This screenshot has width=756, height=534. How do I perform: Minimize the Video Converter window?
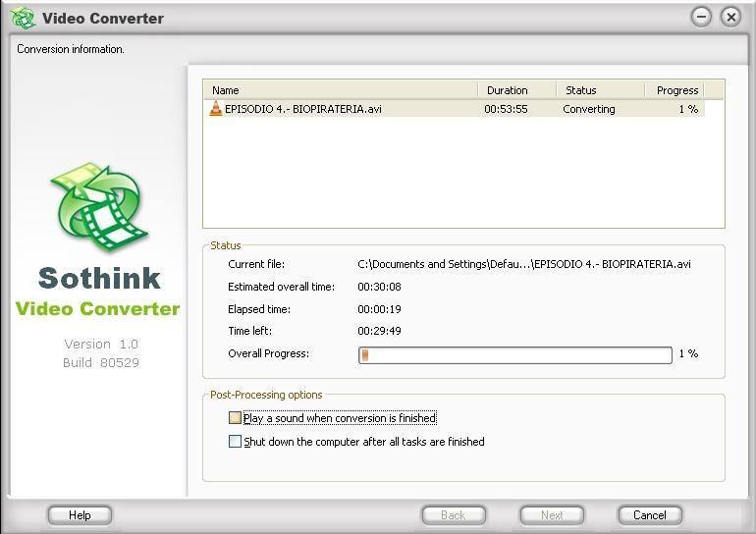(701, 18)
